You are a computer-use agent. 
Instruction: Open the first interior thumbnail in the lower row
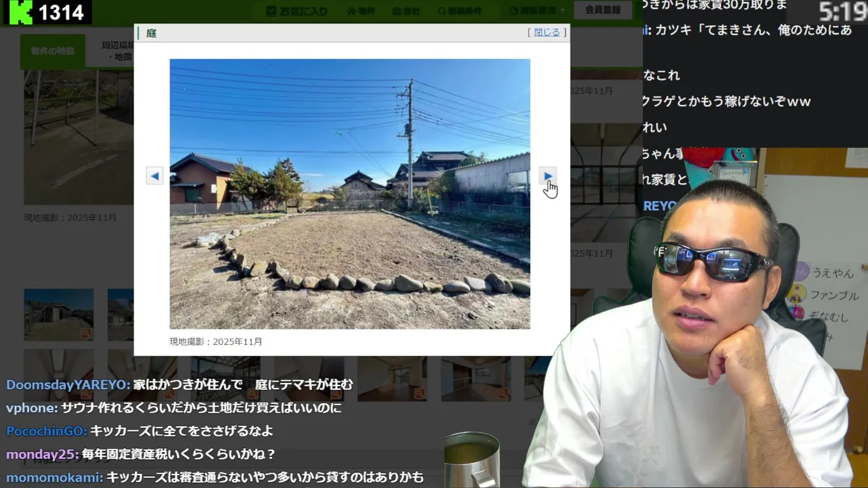[58, 375]
